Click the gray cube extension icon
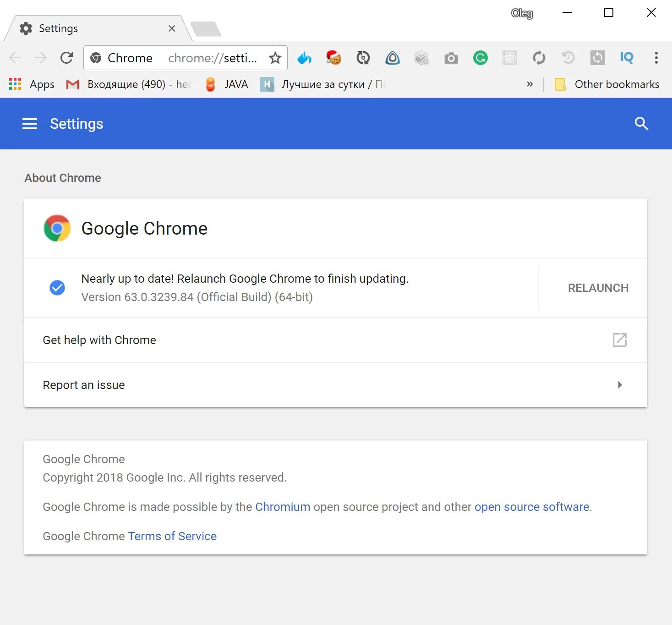This screenshot has height=625, width=672. (421, 58)
